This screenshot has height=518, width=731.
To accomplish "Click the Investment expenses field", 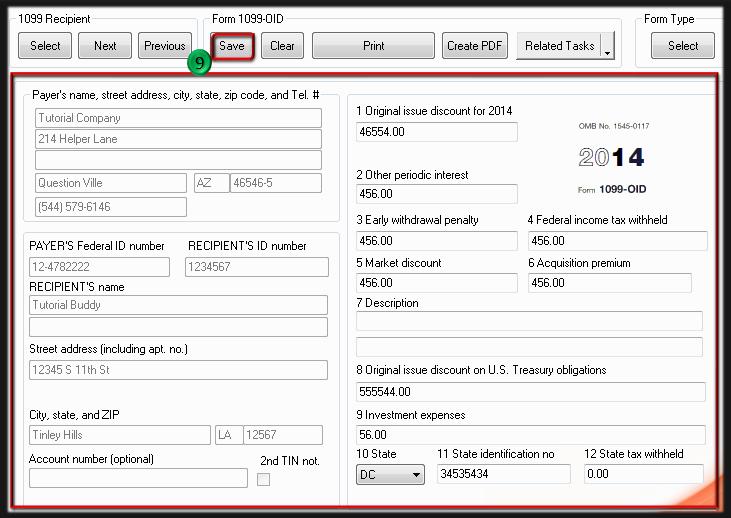I will pyautogui.click(x=531, y=435).
